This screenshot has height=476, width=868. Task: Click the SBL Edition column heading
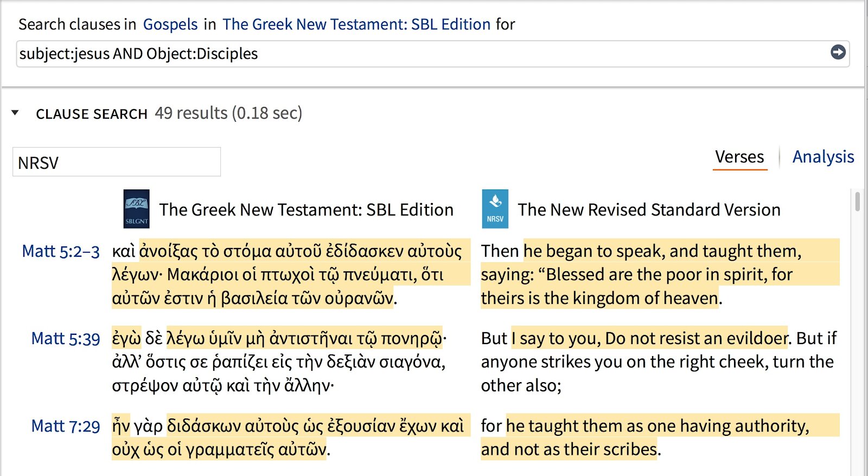(306, 210)
